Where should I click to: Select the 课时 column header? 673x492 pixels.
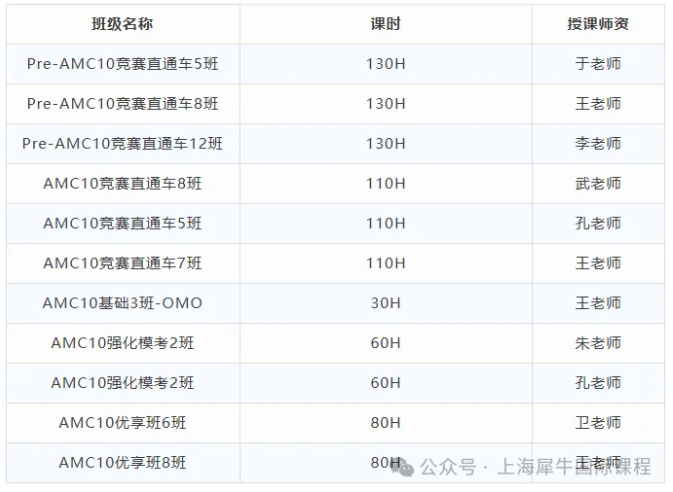pos(385,24)
